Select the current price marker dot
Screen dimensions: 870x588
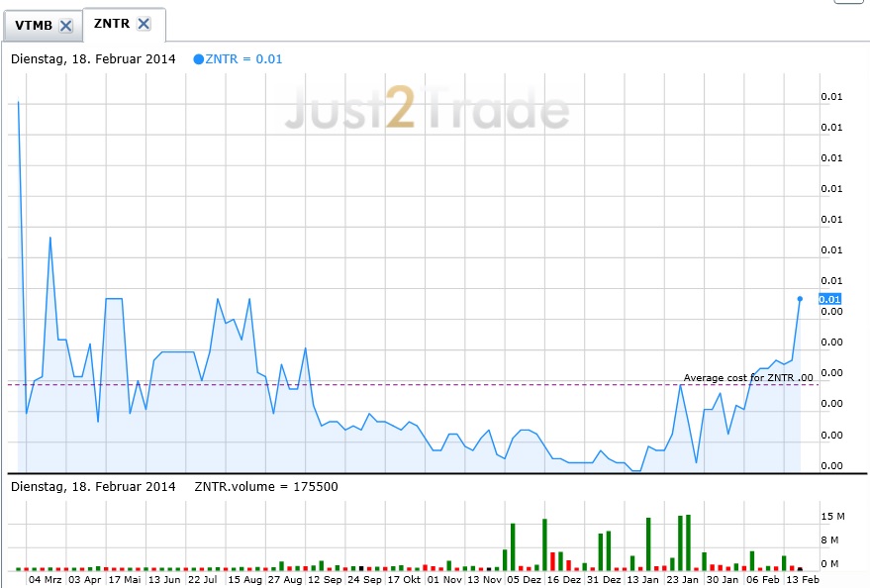[x=799, y=297]
